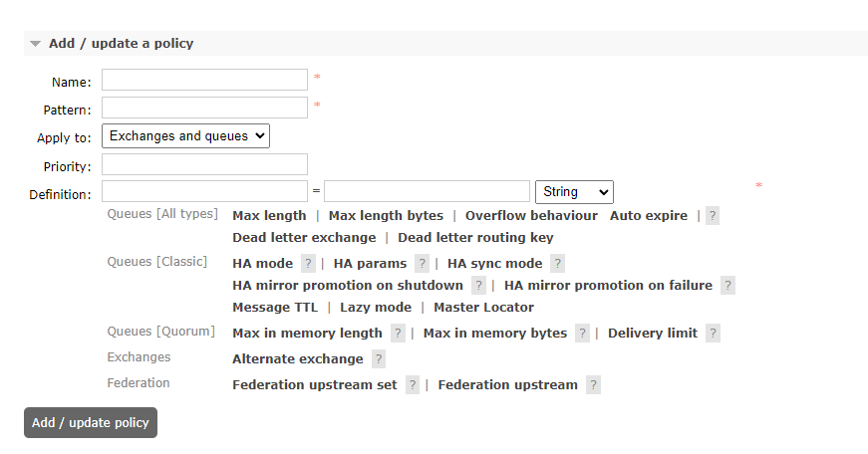
Task: Show help for Alternate exchange
Action: [x=378, y=359]
